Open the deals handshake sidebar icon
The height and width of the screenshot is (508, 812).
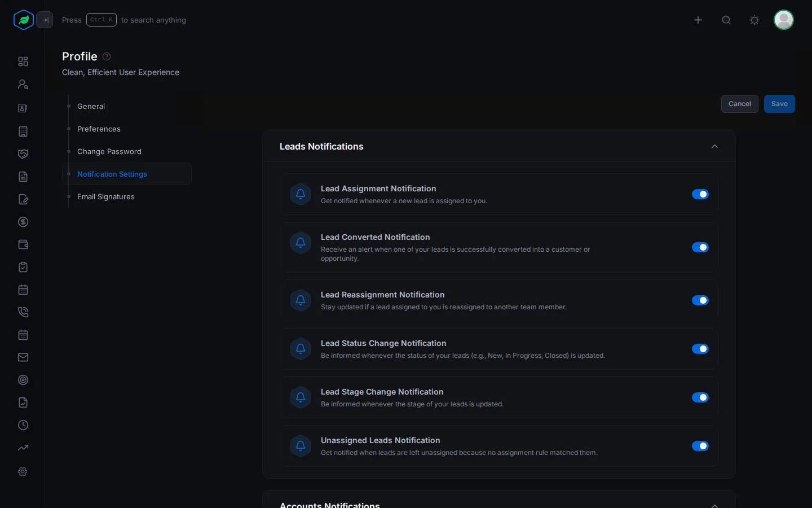[23, 154]
